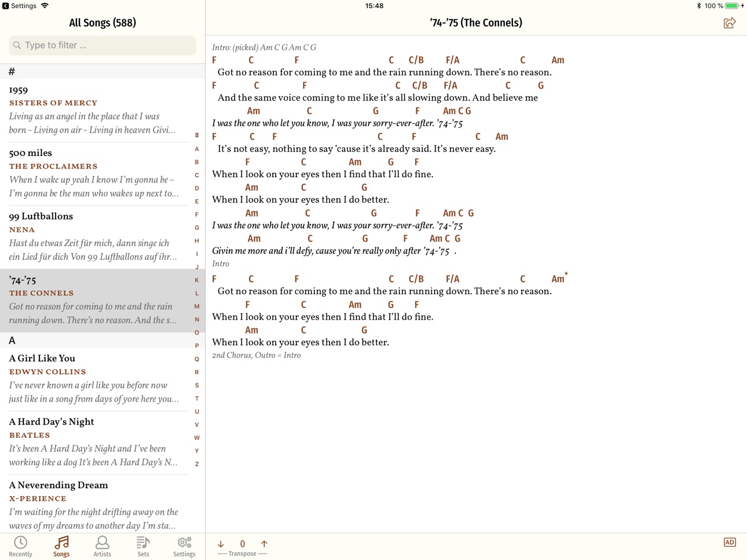The image size is (747, 560).
Task: Click artist name THE PROCLAIMERS
Action: 53,166
